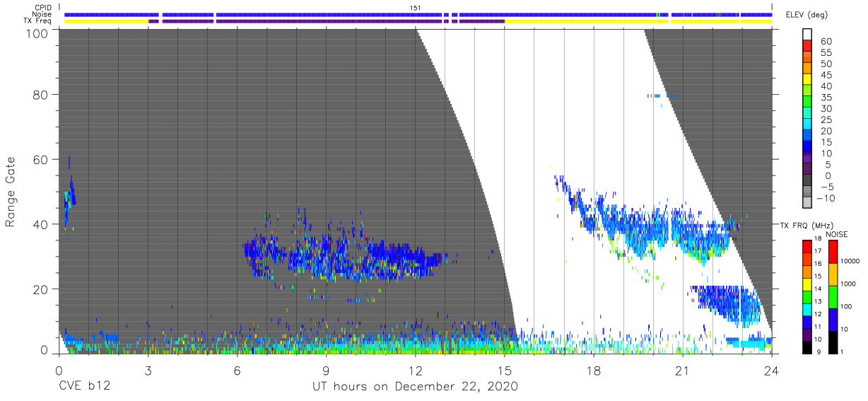Select the green segment of NOISE bar
This screenshot has height=401, width=868.
pos(834,296)
